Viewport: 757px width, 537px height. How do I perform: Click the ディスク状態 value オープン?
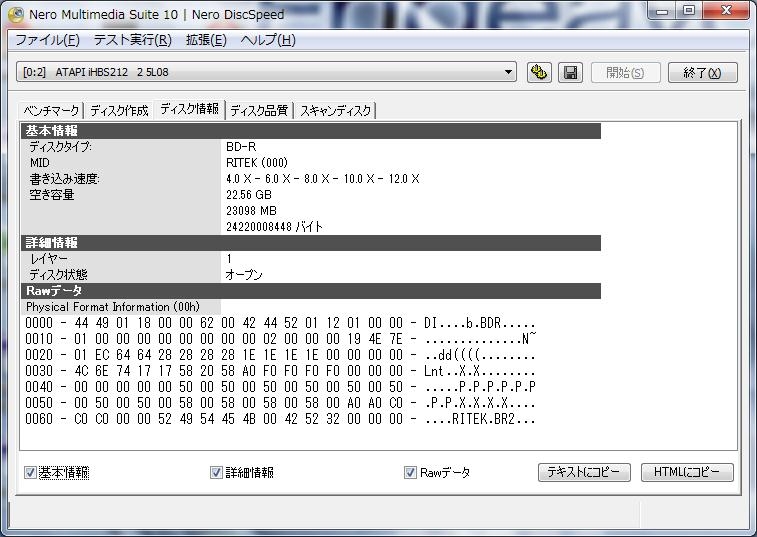click(x=244, y=275)
